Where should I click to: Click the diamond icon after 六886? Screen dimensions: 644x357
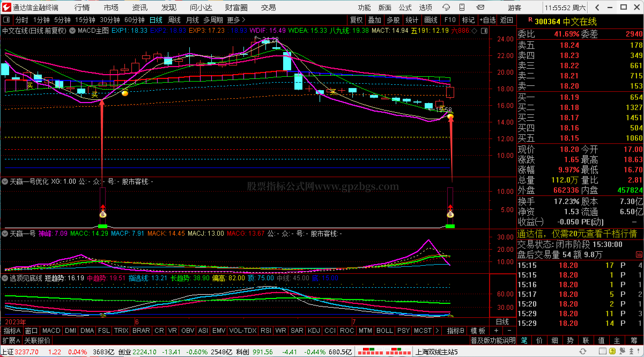coord(474,31)
